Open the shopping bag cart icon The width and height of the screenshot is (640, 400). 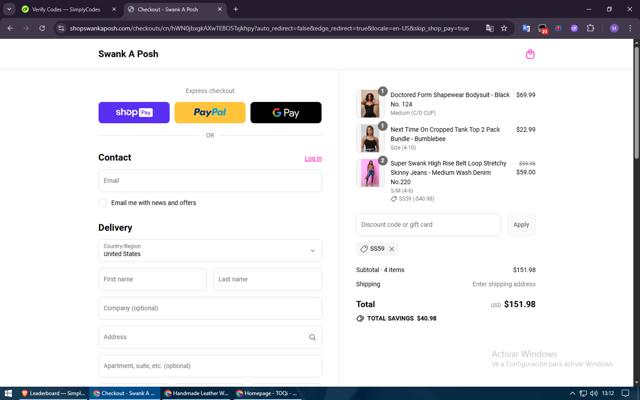tap(530, 54)
